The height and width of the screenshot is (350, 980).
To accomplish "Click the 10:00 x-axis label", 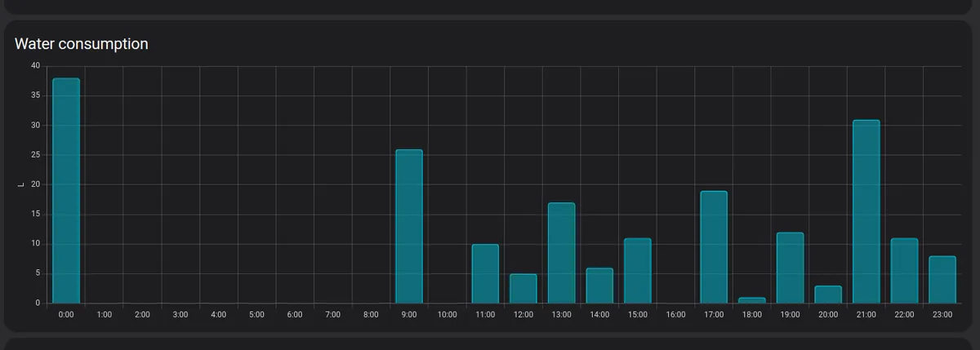I will (448, 314).
